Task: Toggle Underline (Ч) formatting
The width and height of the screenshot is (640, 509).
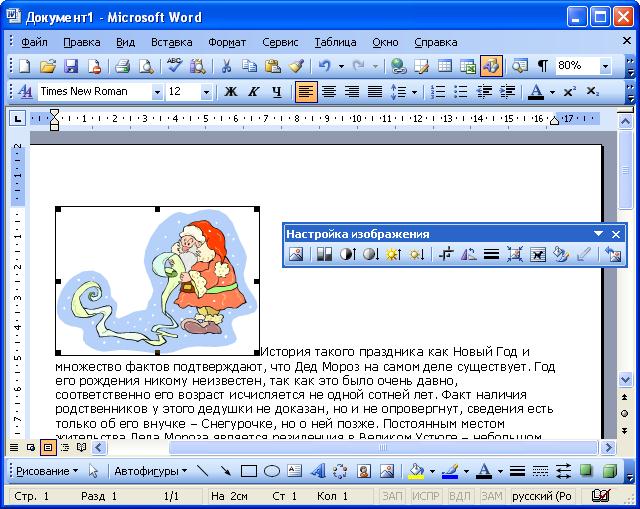Action: click(277, 91)
